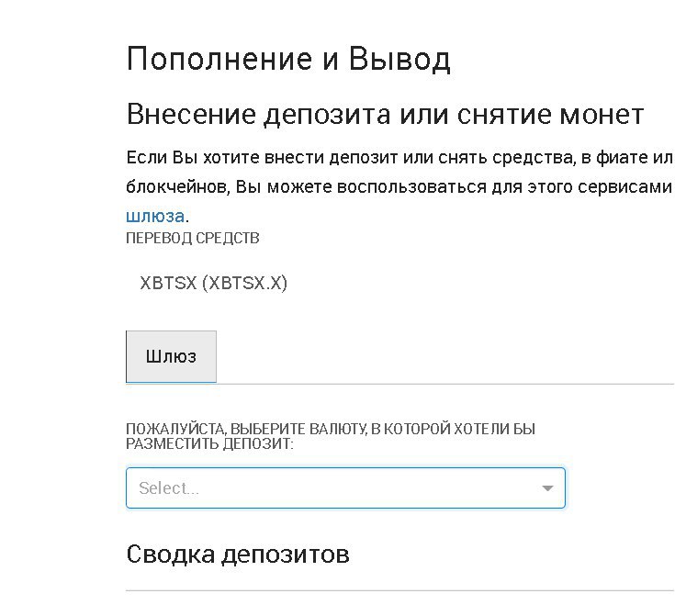Open the blue "шлюза" link
Screen dimensions: 675x616
click(x=155, y=216)
